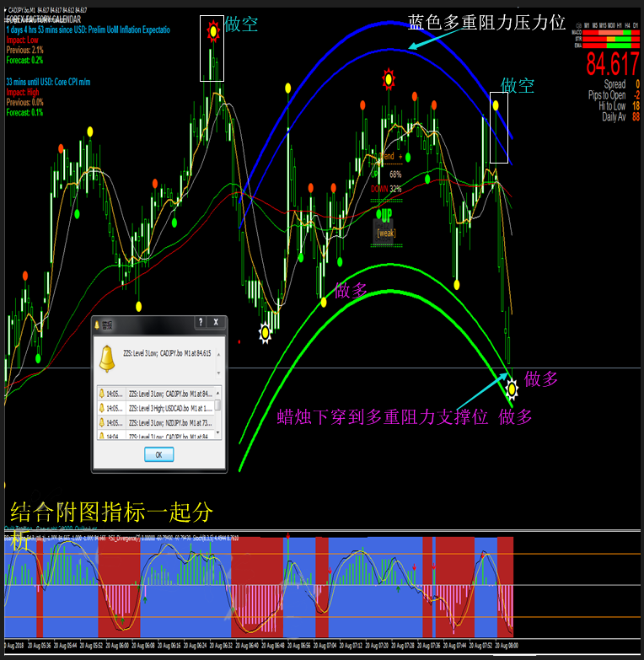The height and width of the screenshot is (660, 644).
Task: Select the highlighted CADJPY.bo Level 3 Low row
Action: pos(156,394)
